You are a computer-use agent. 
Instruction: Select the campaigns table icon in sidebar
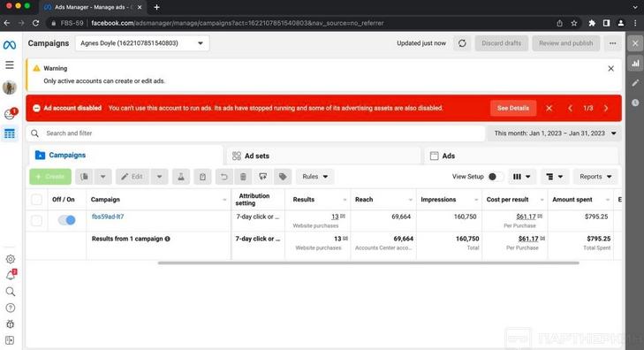[10, 133]
